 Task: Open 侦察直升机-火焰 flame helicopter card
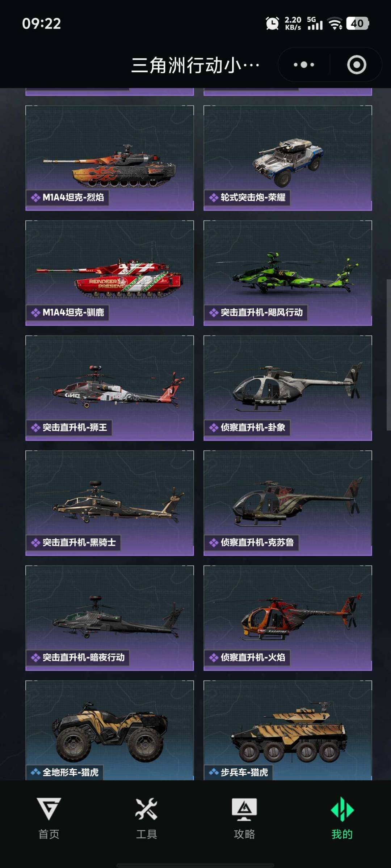pyautogui.click(x=288, y=618)
